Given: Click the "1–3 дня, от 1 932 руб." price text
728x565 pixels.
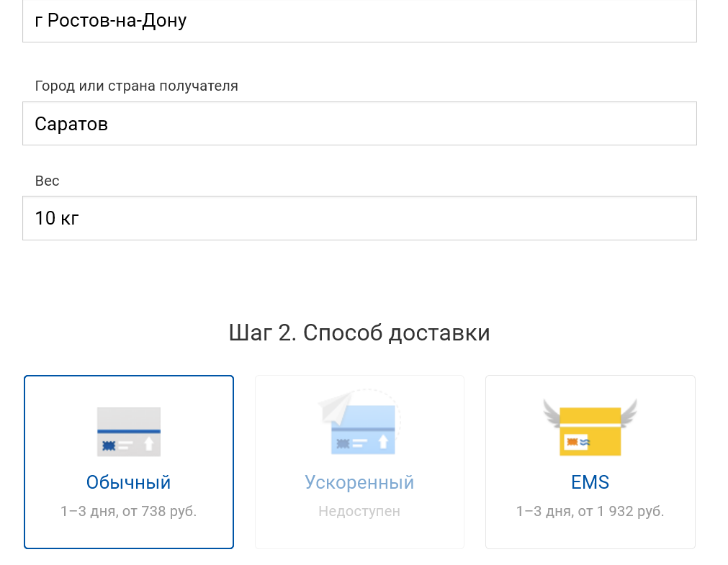Looking at the screenshot, I should tap(590, 512).
